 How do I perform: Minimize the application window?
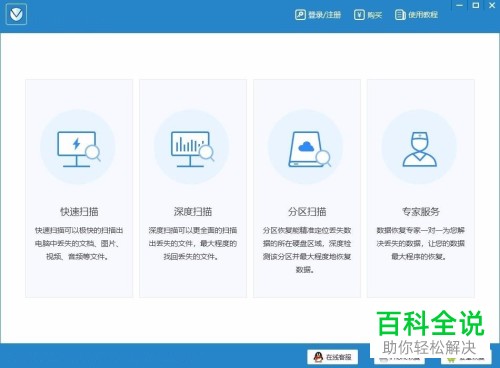[x=460, y=5]
